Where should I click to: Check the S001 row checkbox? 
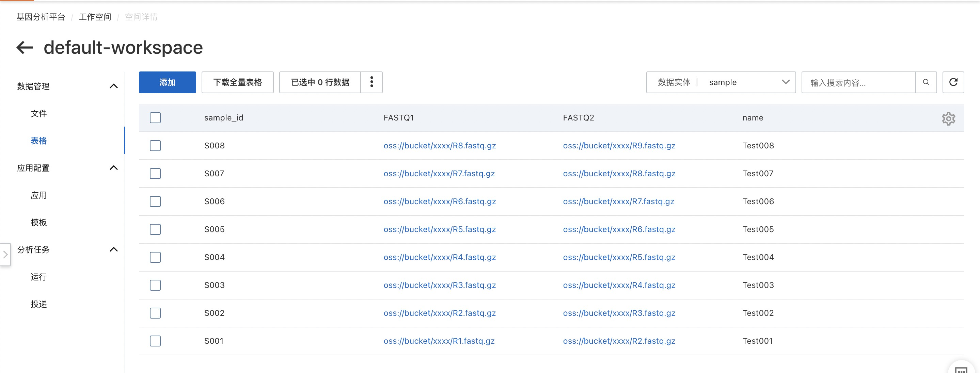click(155, 341)
